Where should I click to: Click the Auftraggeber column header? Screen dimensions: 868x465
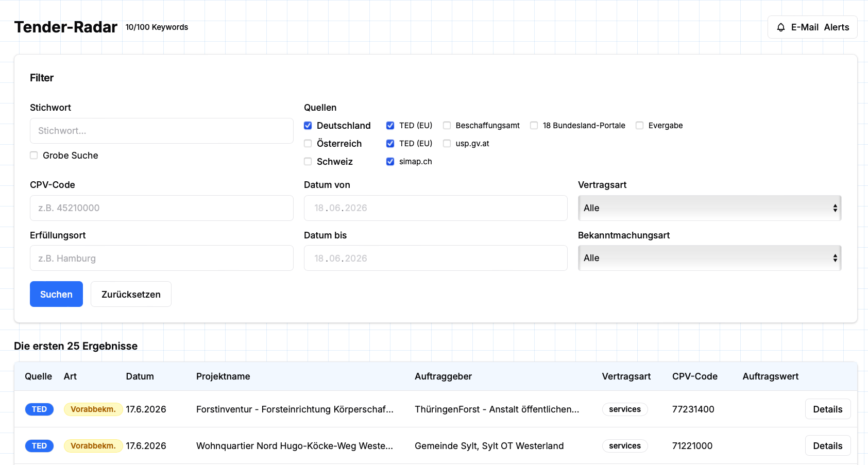tap(443, 376)
